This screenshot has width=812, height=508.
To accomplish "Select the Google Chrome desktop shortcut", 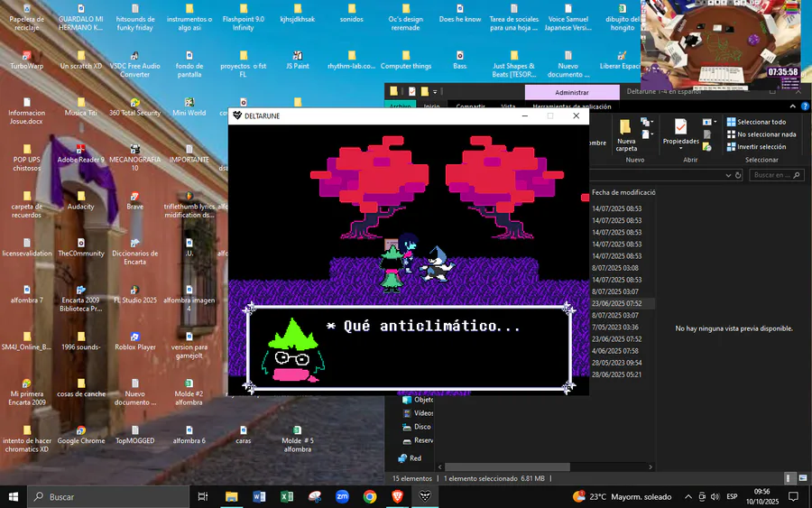I will pyautogui.click(x=81, y=435).
